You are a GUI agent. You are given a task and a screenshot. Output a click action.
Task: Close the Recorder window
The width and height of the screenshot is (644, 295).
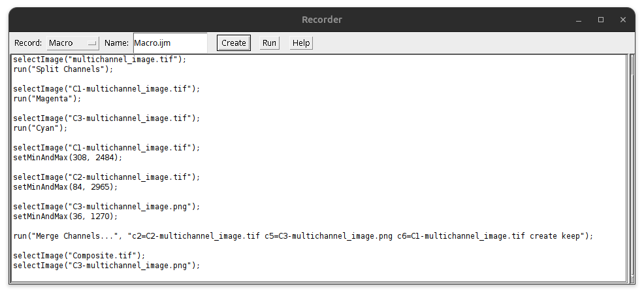624,20
